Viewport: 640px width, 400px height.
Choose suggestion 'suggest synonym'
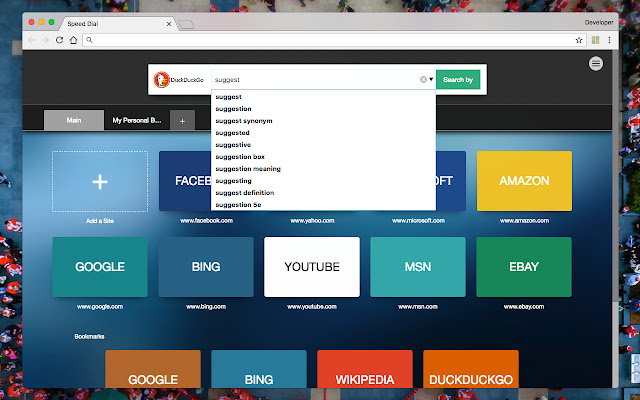pos(323,121)
